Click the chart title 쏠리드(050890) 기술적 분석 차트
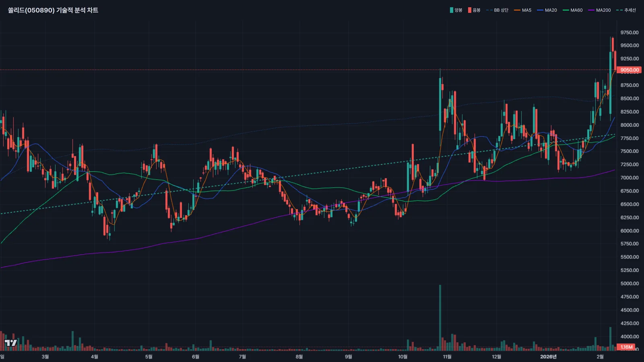The height and width of the screenshot is (362, 644). (x=53, y=10)
